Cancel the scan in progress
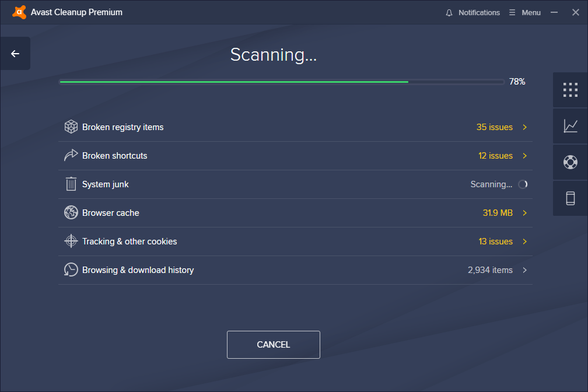Viewport: 588px width, 392px height. [x=273, y=345]
